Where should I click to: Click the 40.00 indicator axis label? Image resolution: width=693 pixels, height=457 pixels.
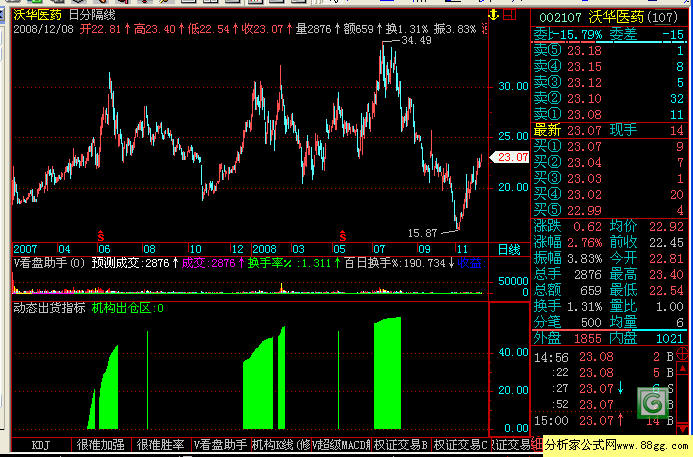coord(514,352)
